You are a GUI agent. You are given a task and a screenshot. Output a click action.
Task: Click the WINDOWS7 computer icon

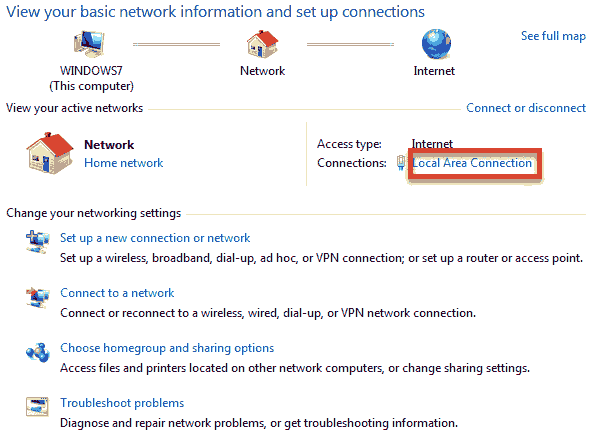pyautogui.click(x=90, y=43)
